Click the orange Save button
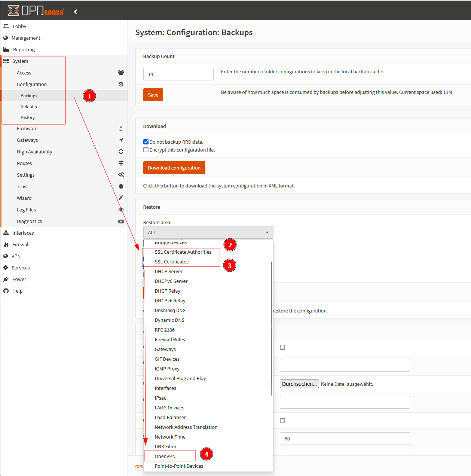The width and height of the screenshot is (471, 476). (153, 95)
